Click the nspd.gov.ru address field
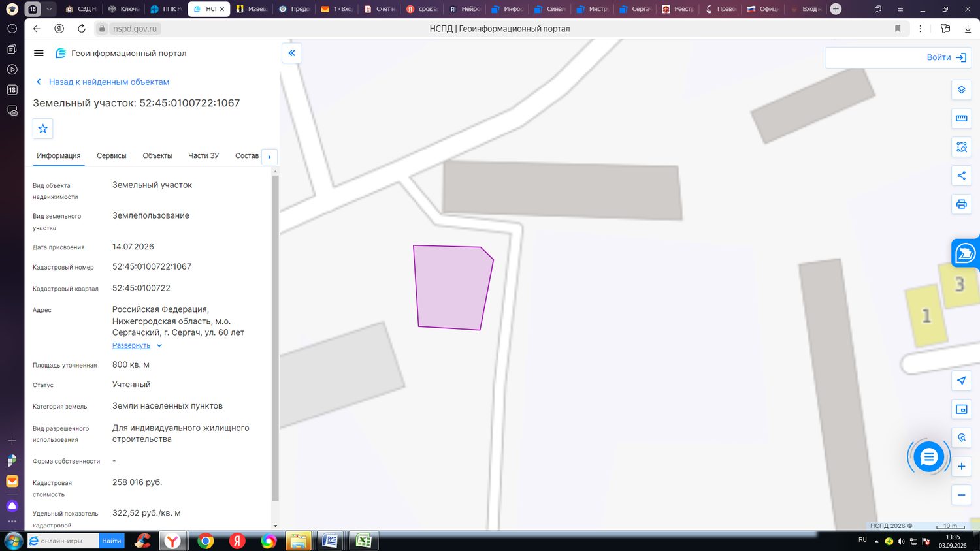980x551 pixels. 135,29
